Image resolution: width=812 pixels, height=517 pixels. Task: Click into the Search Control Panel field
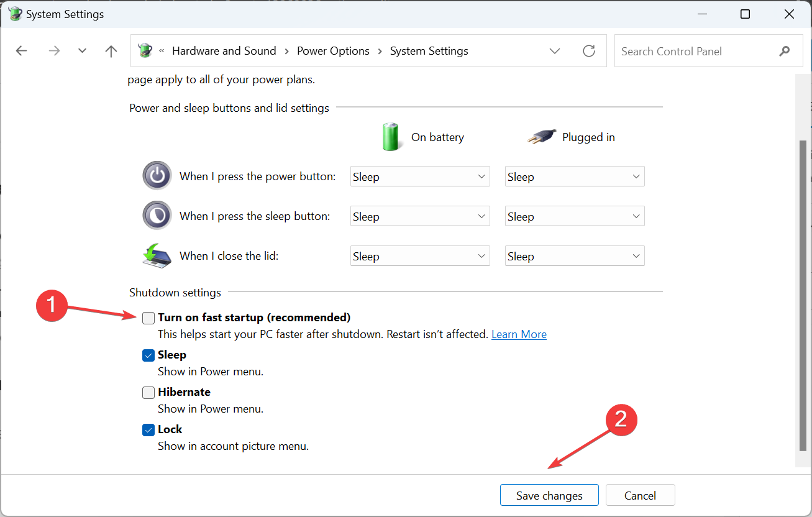tap(708, 51)
